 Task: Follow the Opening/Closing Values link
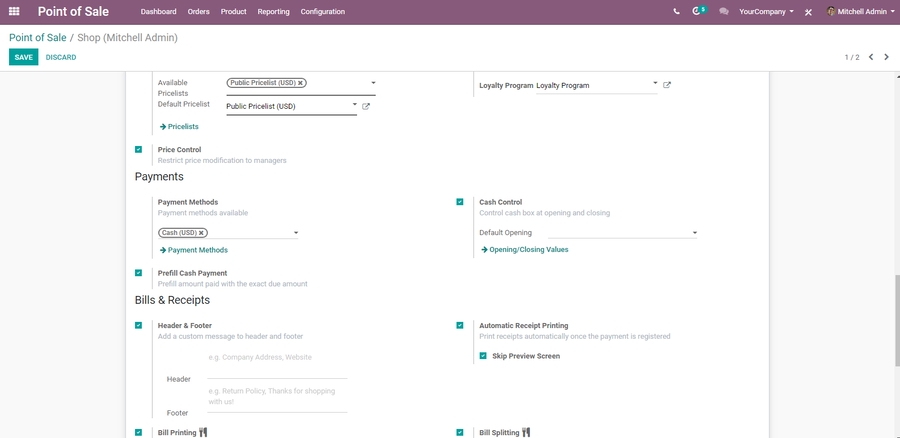(x=528, y=250)
